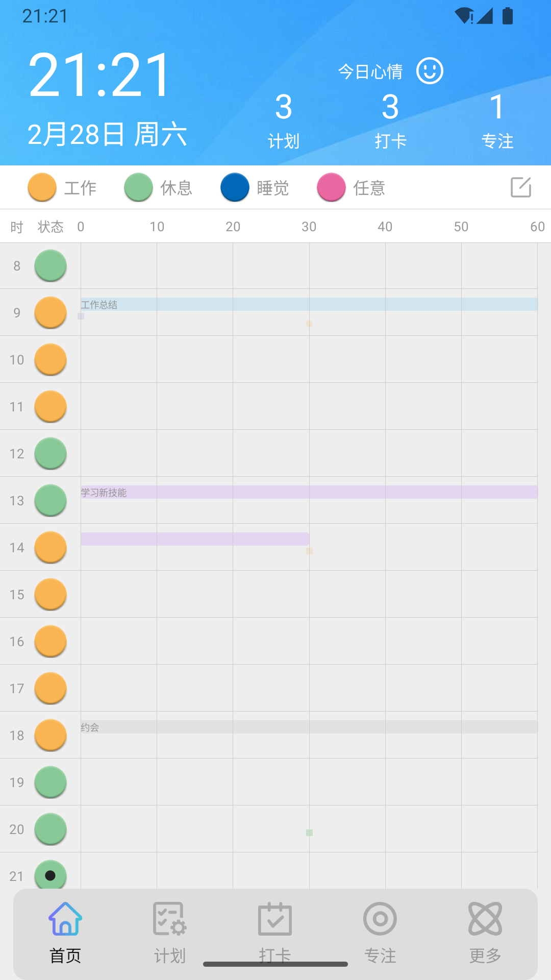
Task: Open the 约会 schedule bar
Action: [x=309, y=727]
